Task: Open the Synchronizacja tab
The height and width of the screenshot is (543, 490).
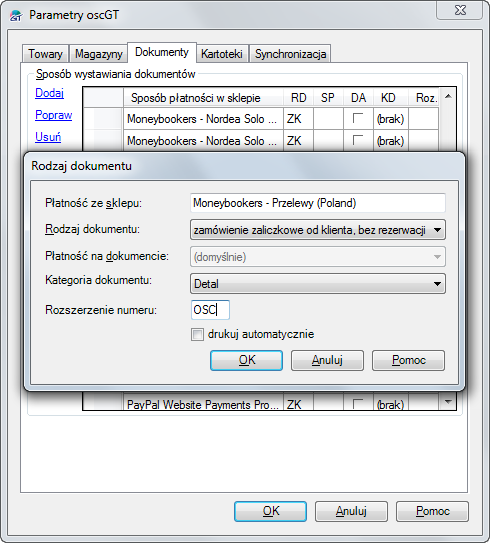Action: point(290,54)
